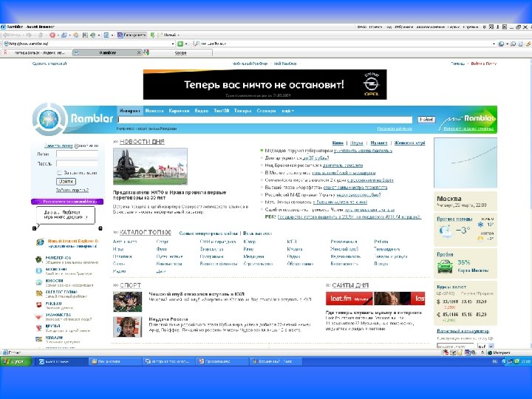Switch to the Картинки search tab
532x399 pixels.
179,111
